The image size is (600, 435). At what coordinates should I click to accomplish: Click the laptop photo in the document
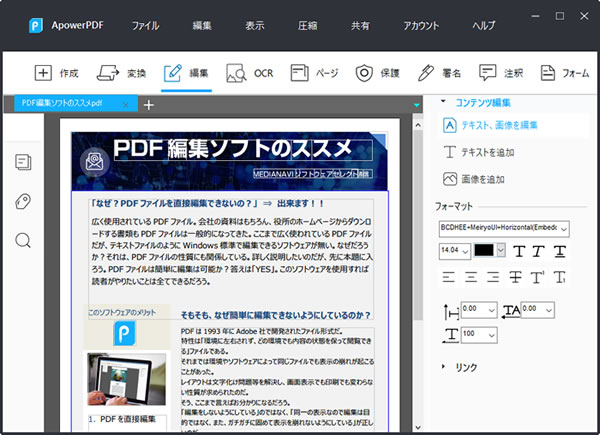pos(127,379)
